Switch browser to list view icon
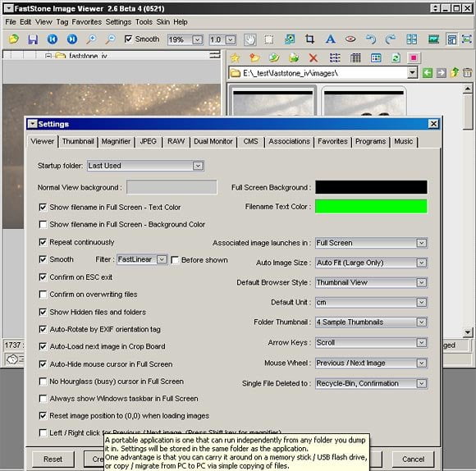The width and height of the screenshot is (476, 471). click(335, 57)
